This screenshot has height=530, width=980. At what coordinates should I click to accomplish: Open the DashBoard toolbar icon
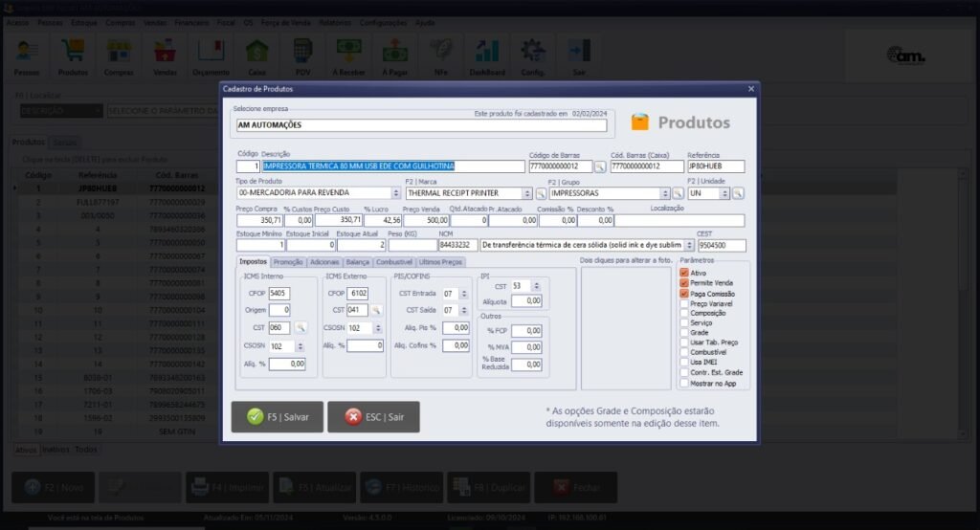tap(486, 56)
